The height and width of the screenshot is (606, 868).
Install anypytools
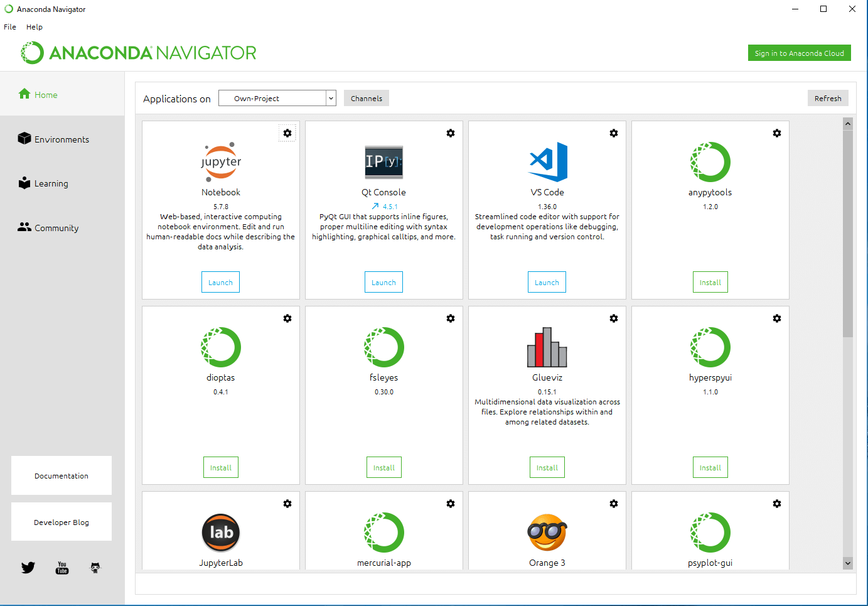(x=710, y=282)
